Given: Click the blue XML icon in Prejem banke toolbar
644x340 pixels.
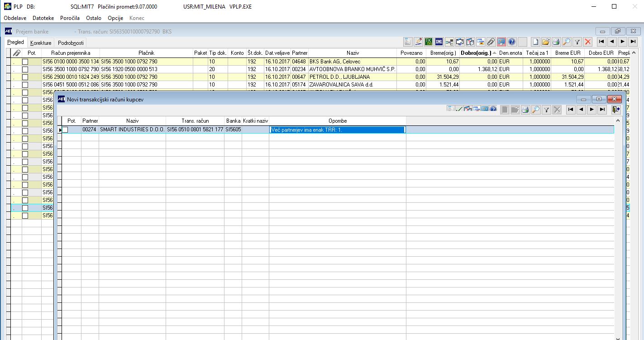Looking at the screenshot, I should pyautogui.click(x=439, y=42).
